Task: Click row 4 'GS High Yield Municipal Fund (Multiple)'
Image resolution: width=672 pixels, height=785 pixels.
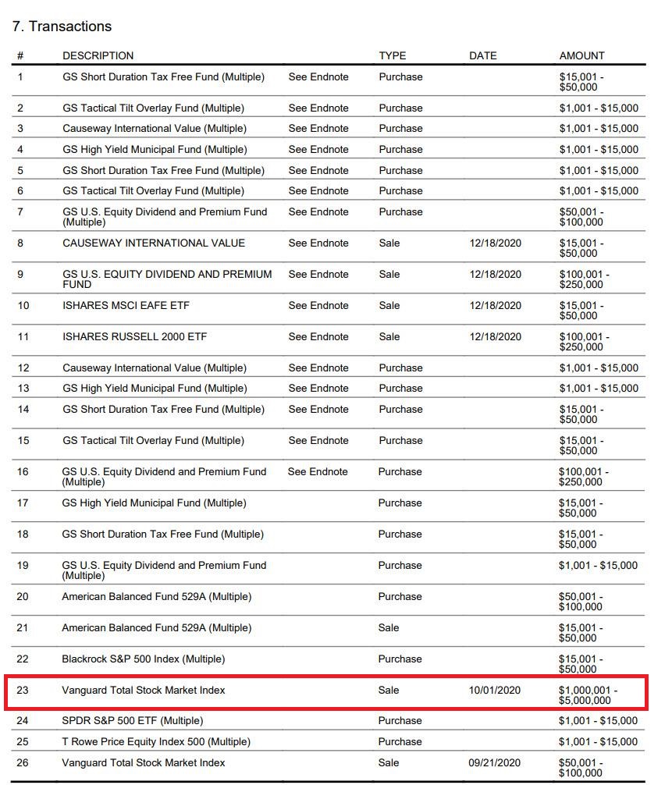Action: 155,149
